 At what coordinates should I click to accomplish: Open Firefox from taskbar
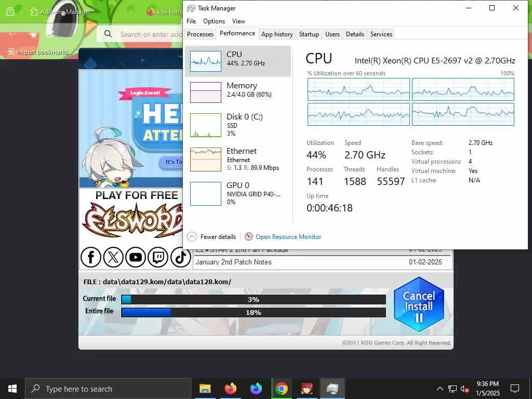(230, 389)
